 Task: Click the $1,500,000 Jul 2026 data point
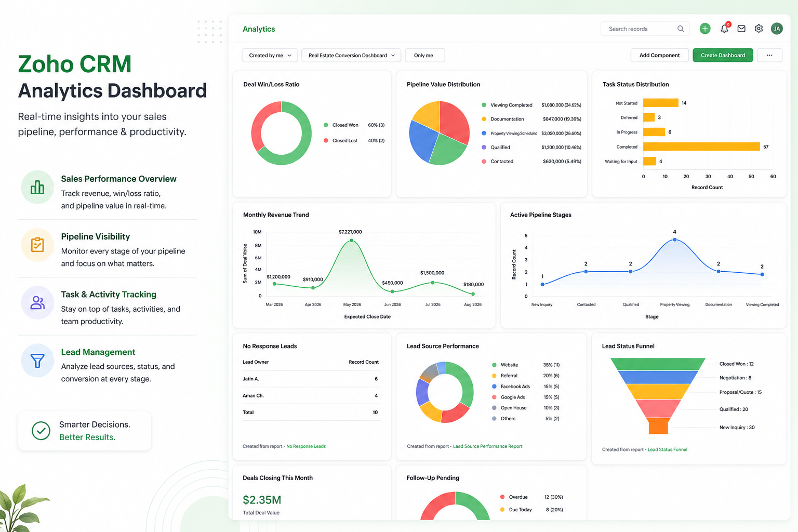coord(433,283)
